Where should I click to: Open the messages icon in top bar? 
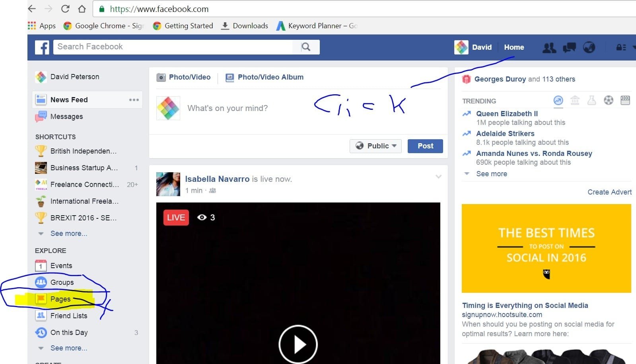[569, 47]
